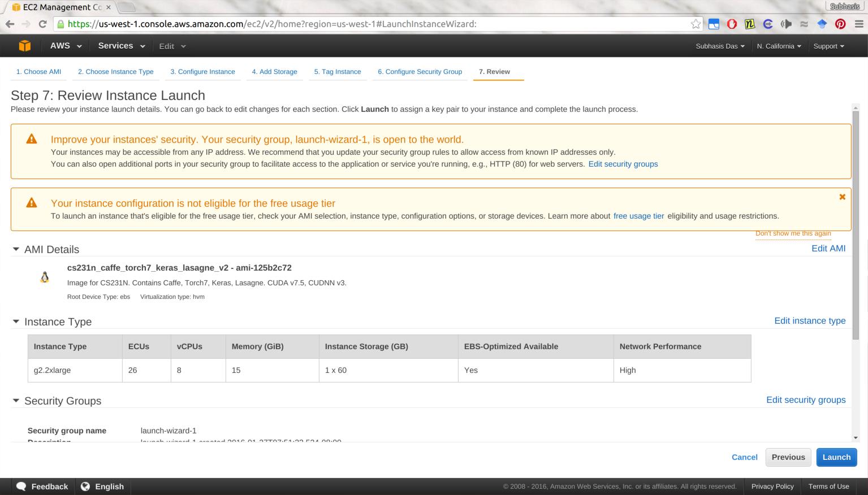This screenshot has height=495, width=868.
Task: Click the speaker sound extension icon
Action: pyautogui.click(x=786, y=24)
